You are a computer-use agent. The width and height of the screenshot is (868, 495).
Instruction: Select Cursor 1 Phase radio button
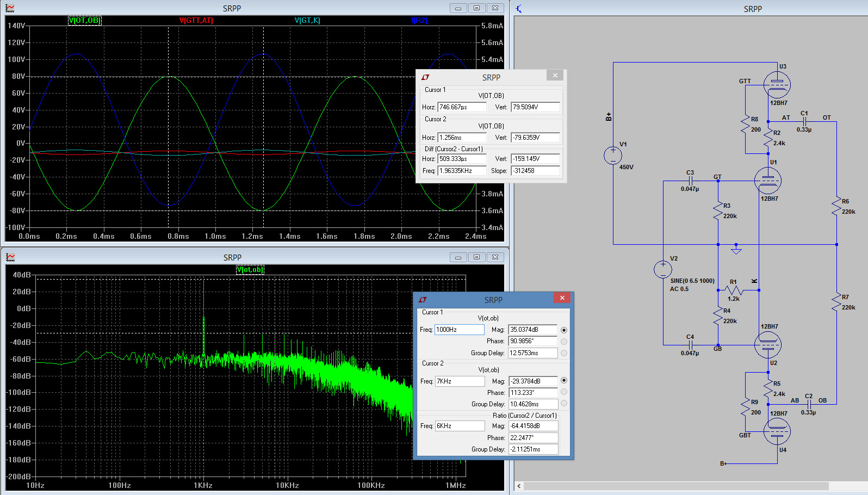(564, 342)
